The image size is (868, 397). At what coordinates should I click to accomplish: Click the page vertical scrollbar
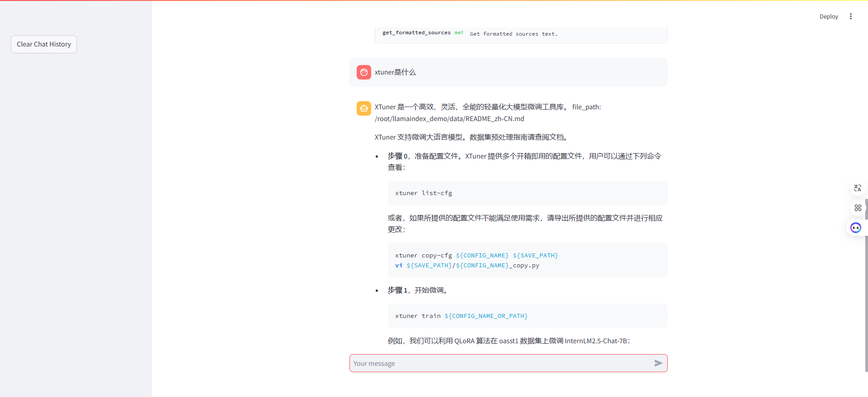click(866, 285)
